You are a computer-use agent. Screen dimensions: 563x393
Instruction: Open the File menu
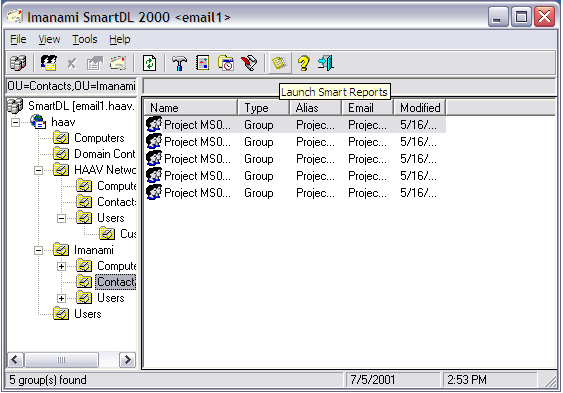click(x=18, y=39)
